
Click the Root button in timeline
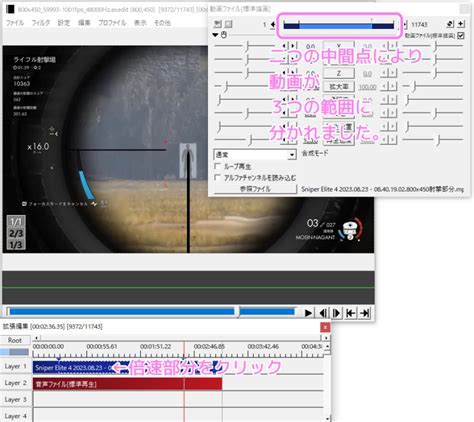[x=15, y=340]
